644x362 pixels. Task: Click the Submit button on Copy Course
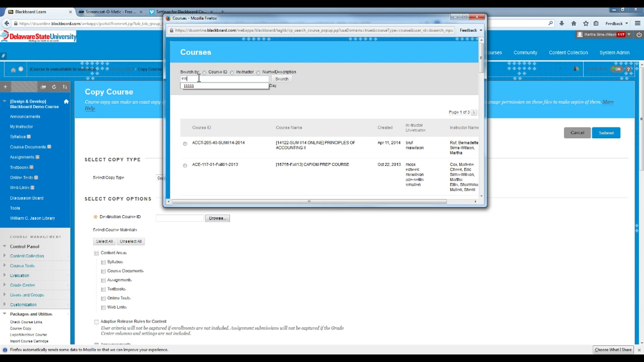[x=606, y=133]
